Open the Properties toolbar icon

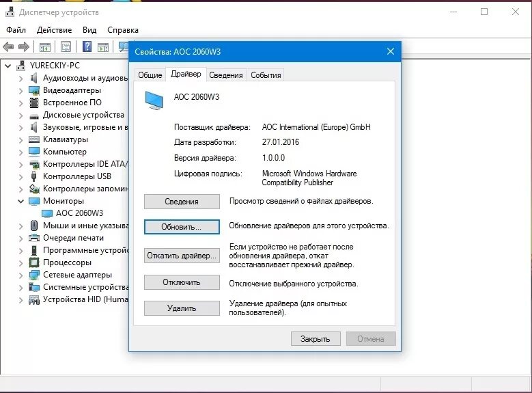pyautogui.click(x=66, y=46)
